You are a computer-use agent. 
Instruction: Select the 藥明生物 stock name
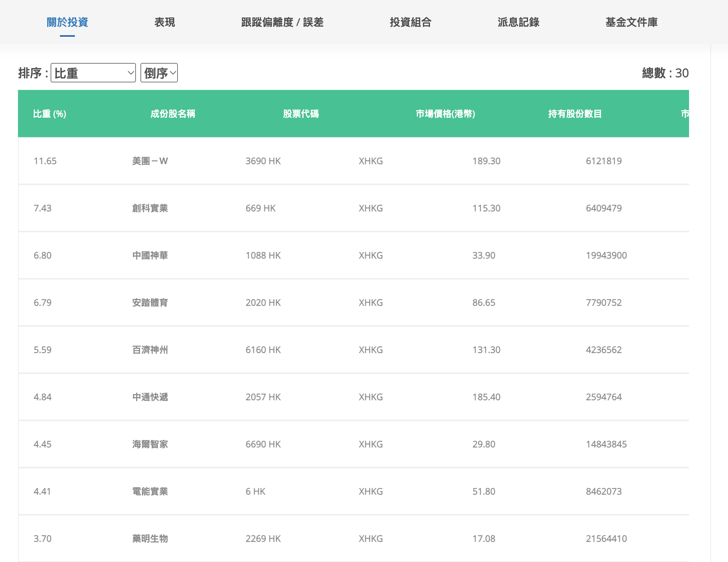(150, 539)
